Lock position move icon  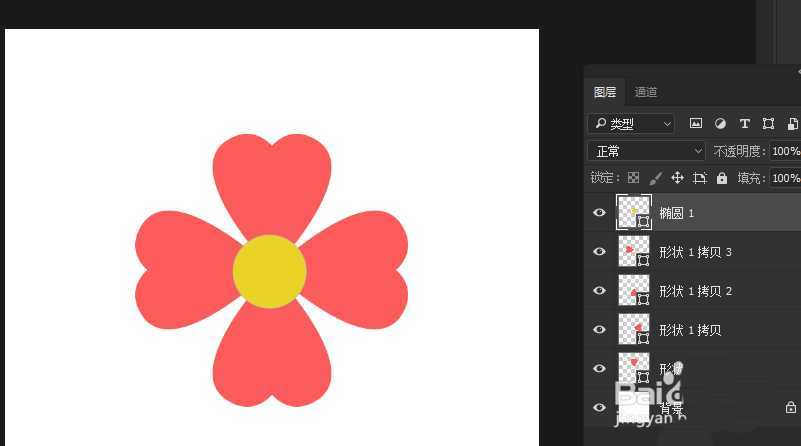(677, 178)
